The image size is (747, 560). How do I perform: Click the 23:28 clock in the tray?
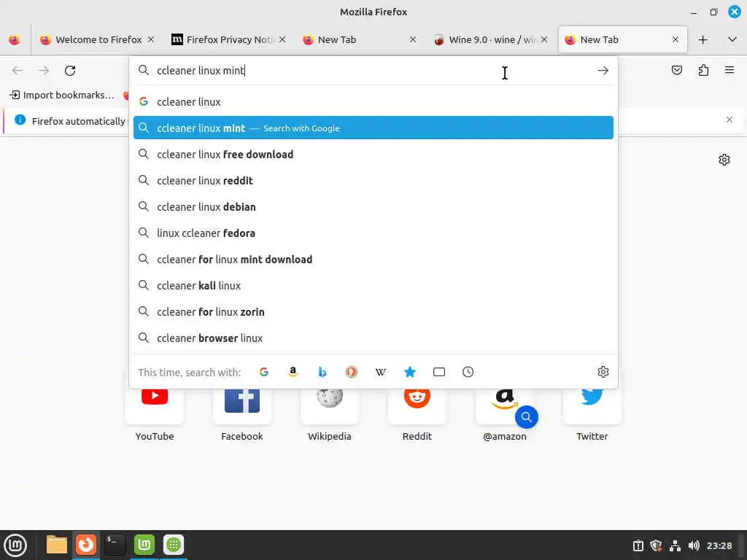[x=719, y=545]
